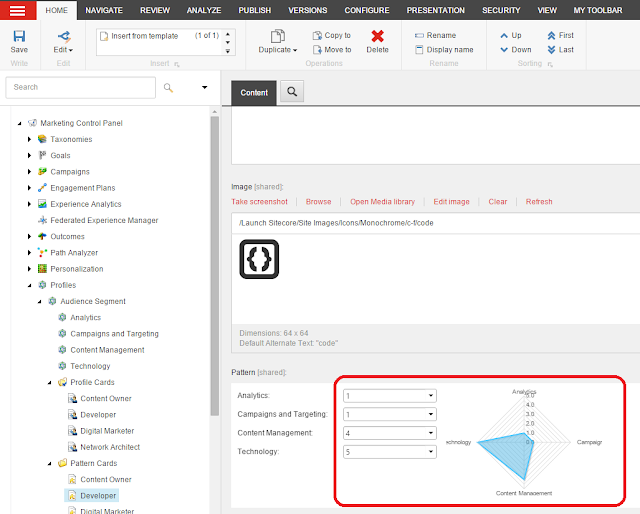Select Federated Experience Manager item
Viewport: 640px width, 514px height.
click(104, 220)
